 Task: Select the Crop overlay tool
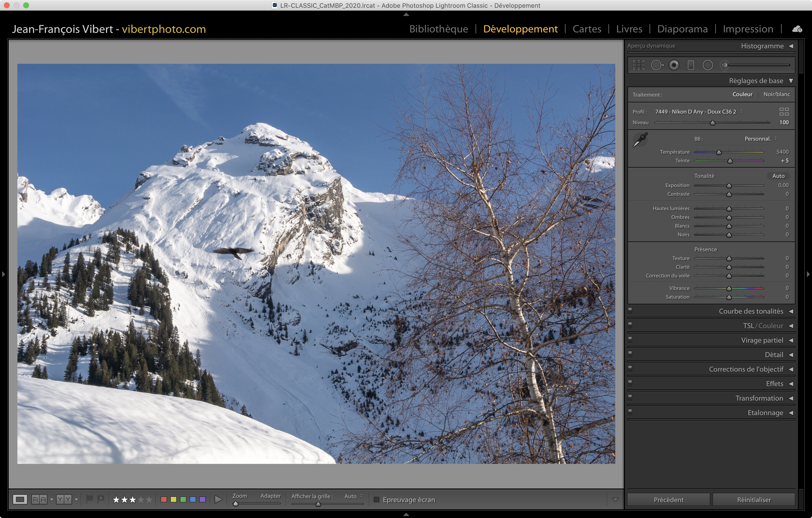coord(638,65)
